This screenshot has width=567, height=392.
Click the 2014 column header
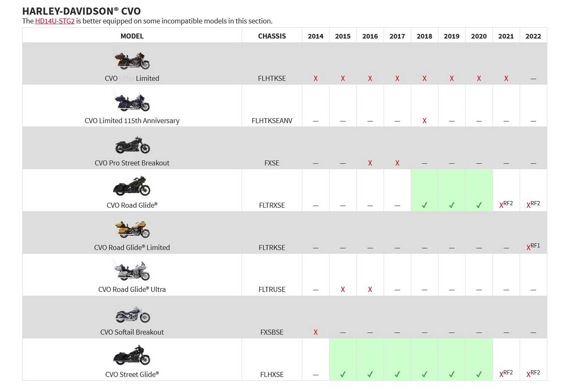(316, 36)
